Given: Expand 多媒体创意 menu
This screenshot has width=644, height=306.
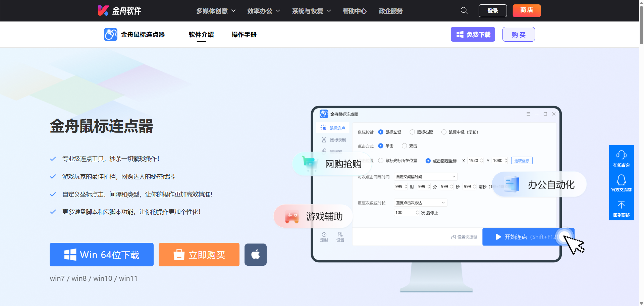Looking at the screenshot, I should click(x=216, y=11).
